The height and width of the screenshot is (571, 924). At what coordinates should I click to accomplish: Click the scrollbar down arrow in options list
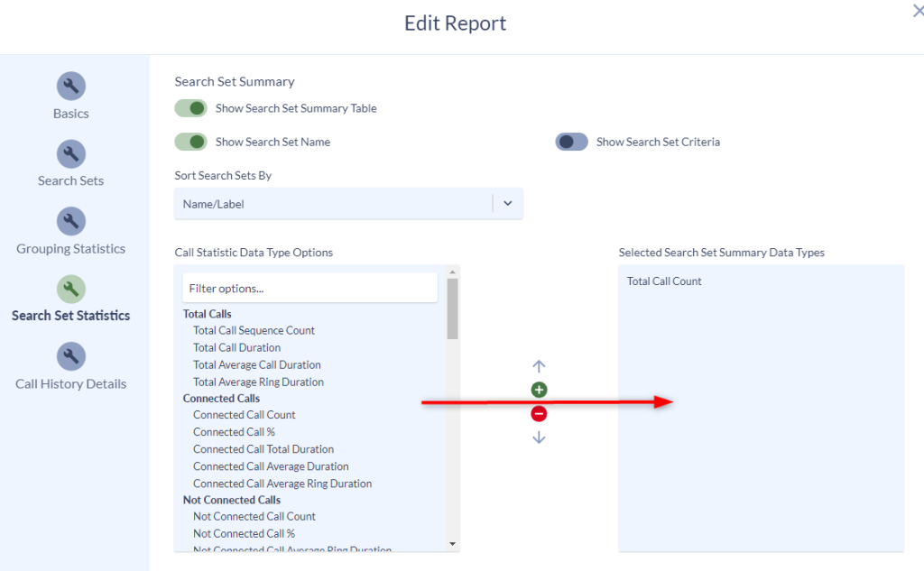[453, 544]
